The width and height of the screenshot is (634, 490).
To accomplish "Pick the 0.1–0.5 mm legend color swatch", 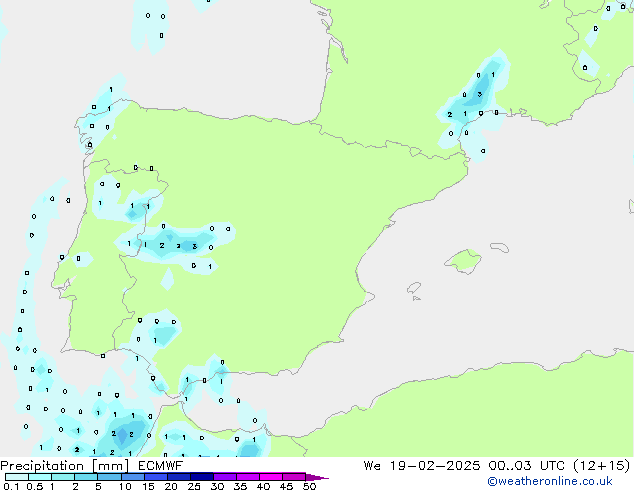I will [17, 477].
